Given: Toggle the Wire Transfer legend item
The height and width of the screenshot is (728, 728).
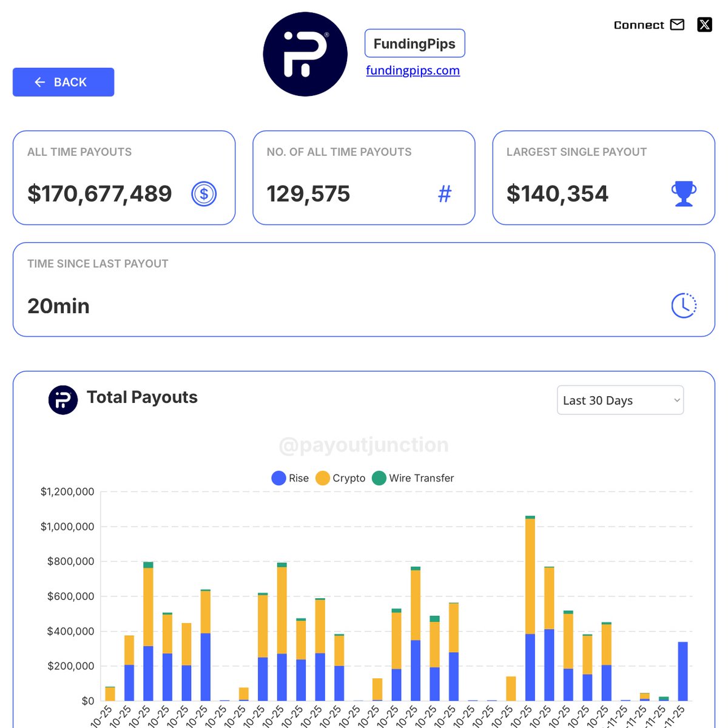Looking at the screenshot, I should tap(413, 478).
